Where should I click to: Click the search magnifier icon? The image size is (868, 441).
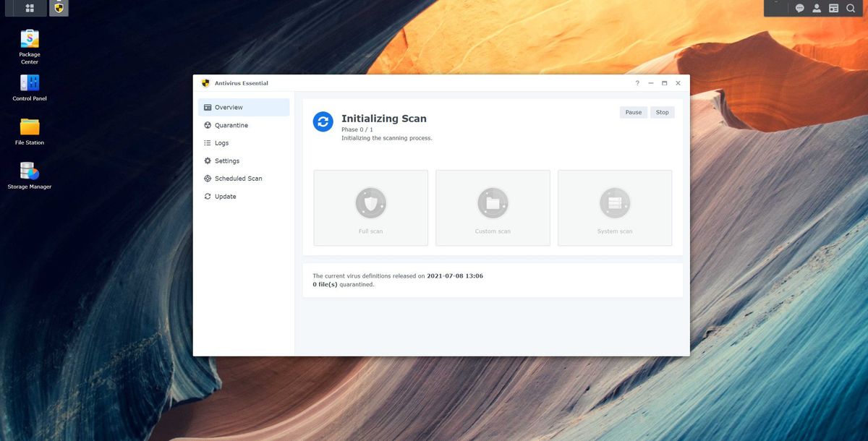pyautogui.click(x=851, y=8)
